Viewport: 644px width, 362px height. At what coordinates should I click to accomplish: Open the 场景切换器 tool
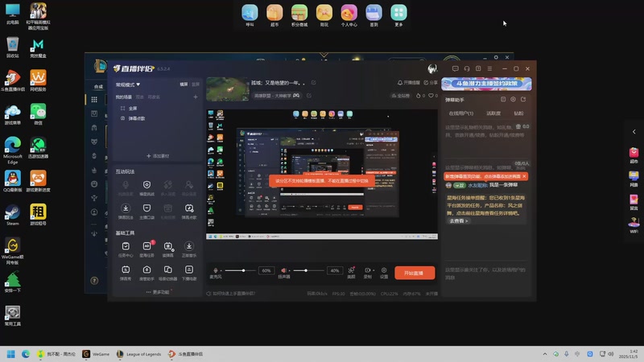168,273
